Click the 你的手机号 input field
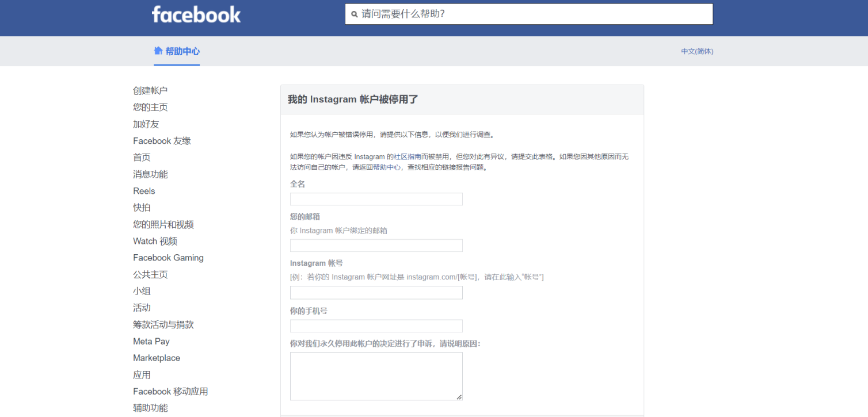The image size is (868, 417). coord(376,326)
